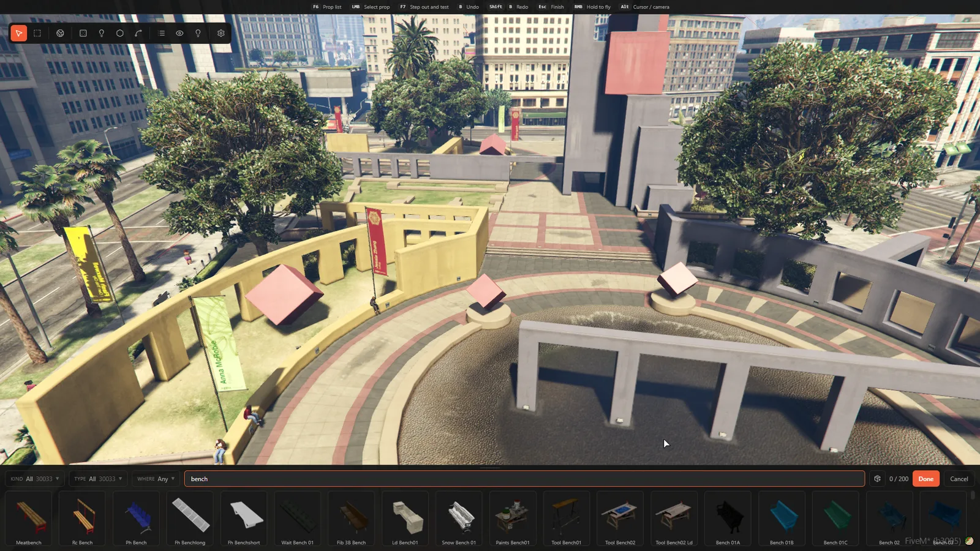Screen dimensions: 980x551
Task: Pick the Fib 3B Bench prop
Action: pyautogui.click(x=351, y=519)
